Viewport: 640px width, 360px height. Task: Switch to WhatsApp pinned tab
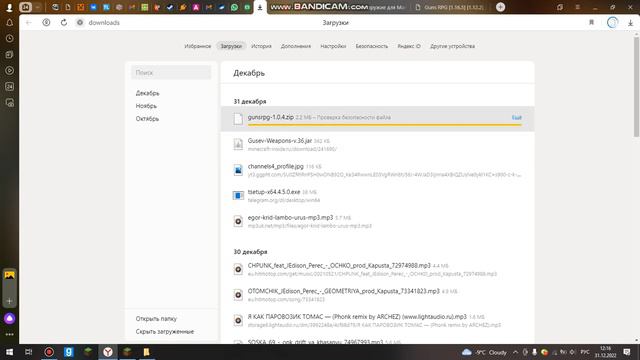click(x=234, y=7)
